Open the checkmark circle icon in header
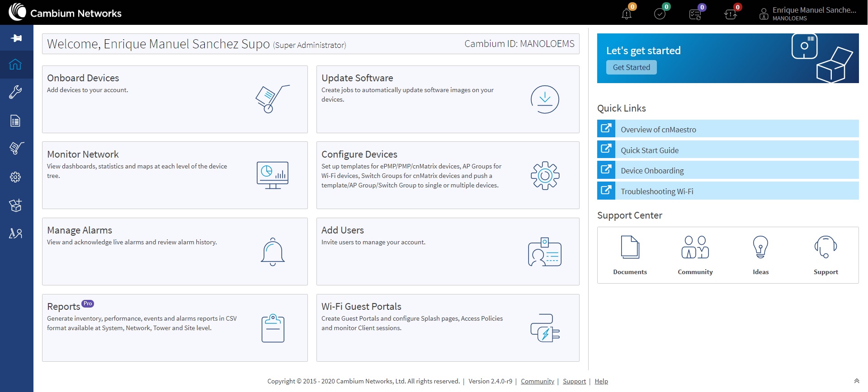The height and width of the screenshot is (392, 868). (x=660, y=14)
